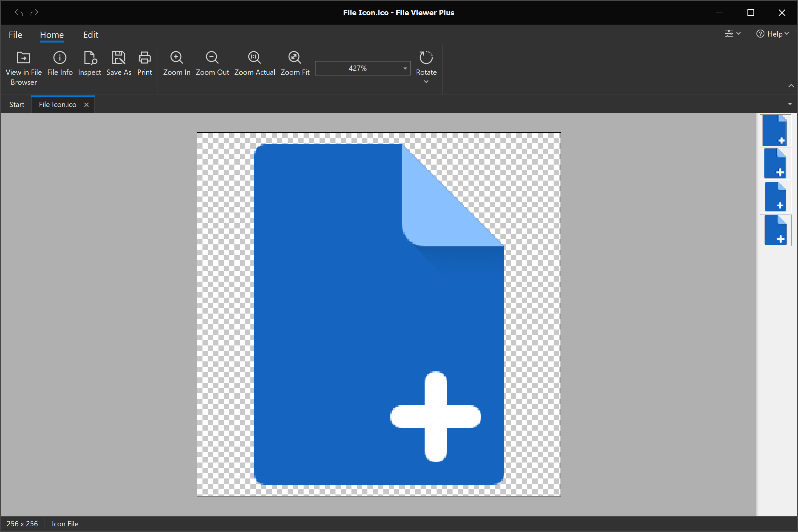
Task: Switch to the Edit tab
Action: (90, 35)
